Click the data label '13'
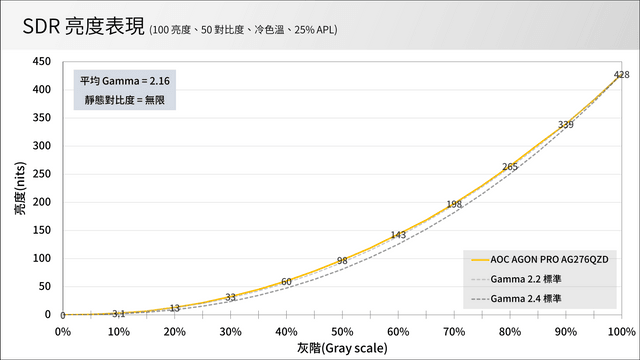640x360 pixels. (x=175, y=308)
